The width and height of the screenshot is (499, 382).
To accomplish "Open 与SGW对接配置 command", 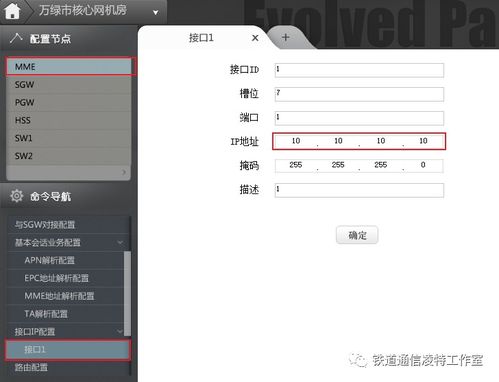I will tap(68, 225).
